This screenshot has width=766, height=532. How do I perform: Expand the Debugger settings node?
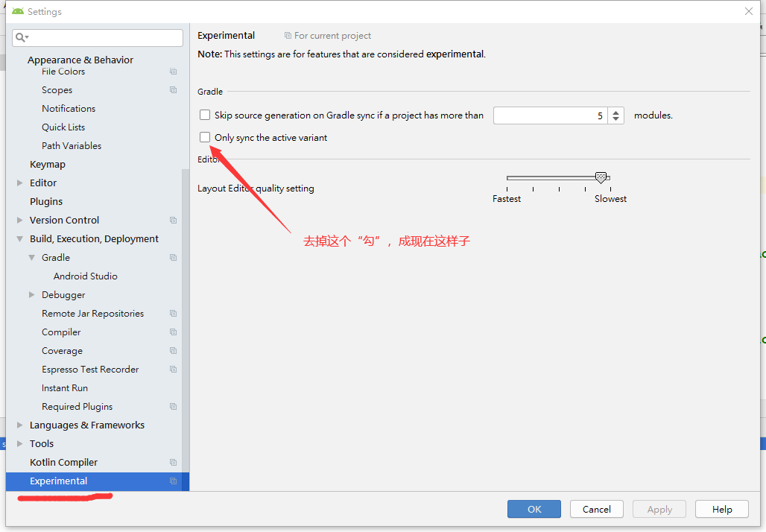click(32, 295)
